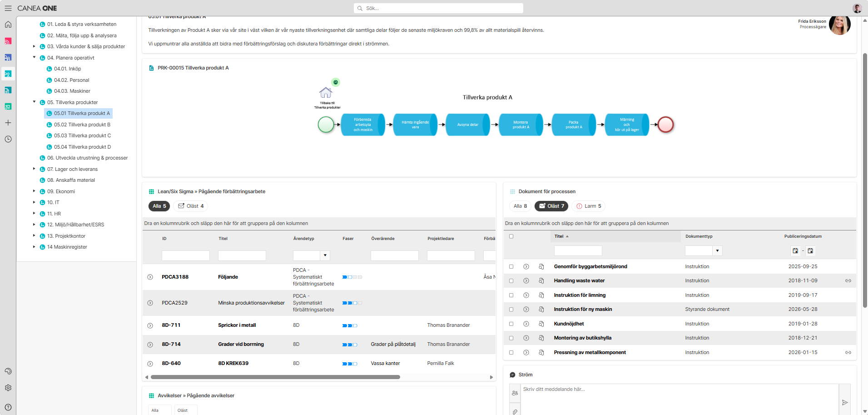Open 05.02 Tillverka produkt B in tree
This screenshot has width=868, height=415.
click(82, 125)
